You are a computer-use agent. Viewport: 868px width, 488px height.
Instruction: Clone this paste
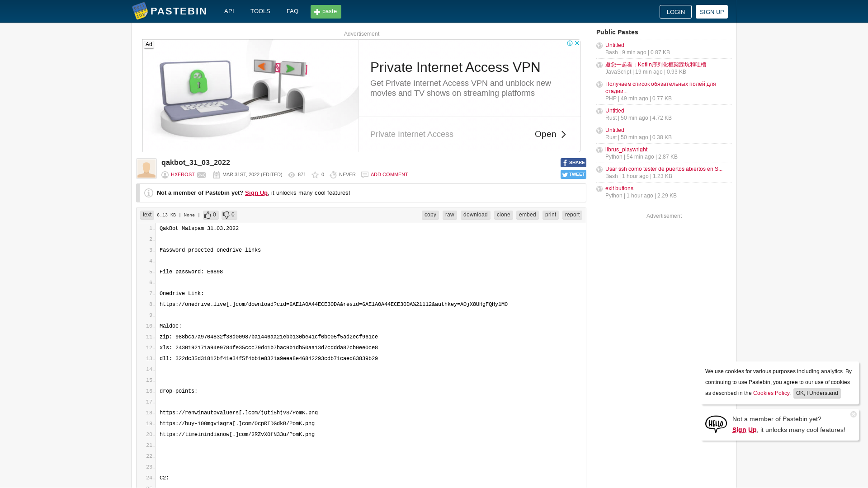click(504, 215)
